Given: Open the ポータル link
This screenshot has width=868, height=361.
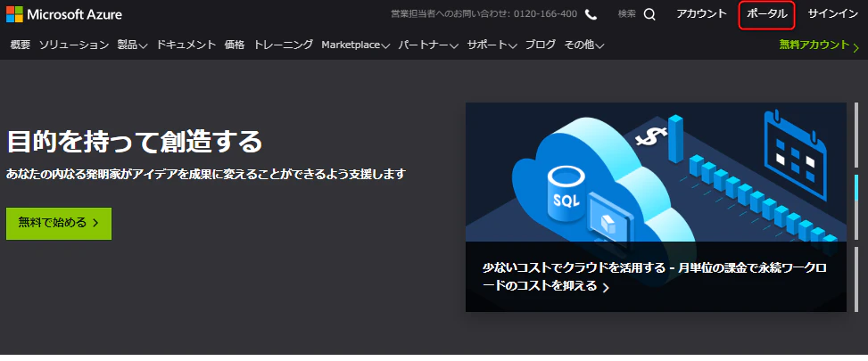Looking at the screenshot, I should click(766, 14).
